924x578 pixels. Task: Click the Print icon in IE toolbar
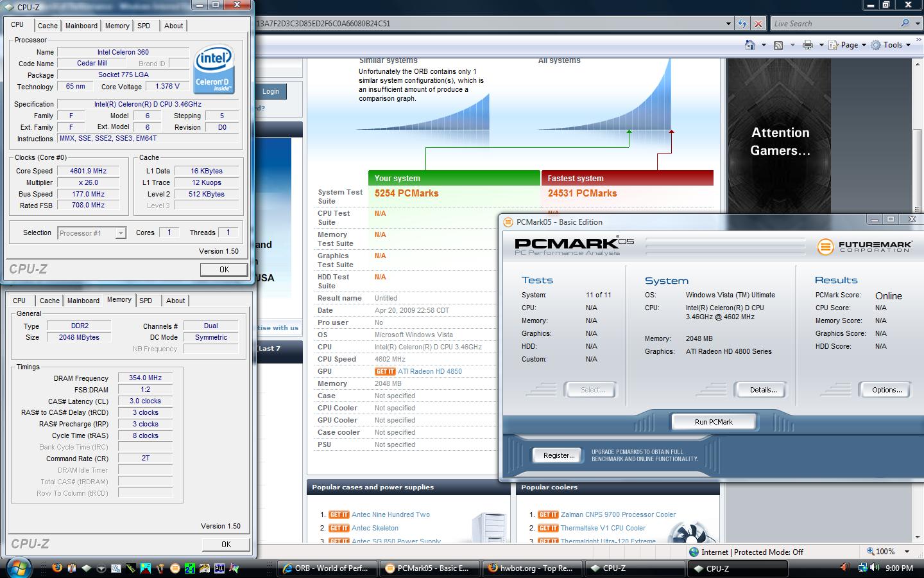pyautogui.click(x=807, y=45)
